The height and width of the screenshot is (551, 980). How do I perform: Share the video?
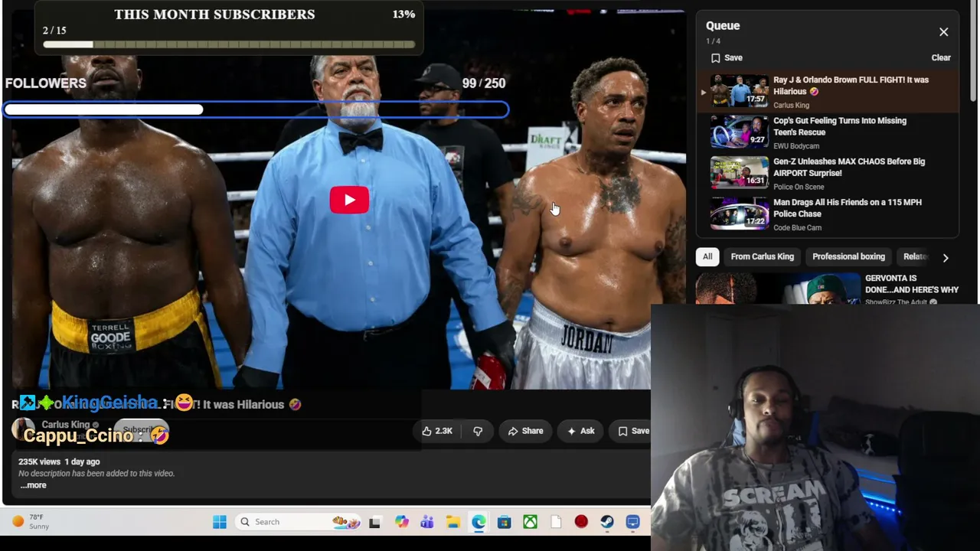coord(525,432)
